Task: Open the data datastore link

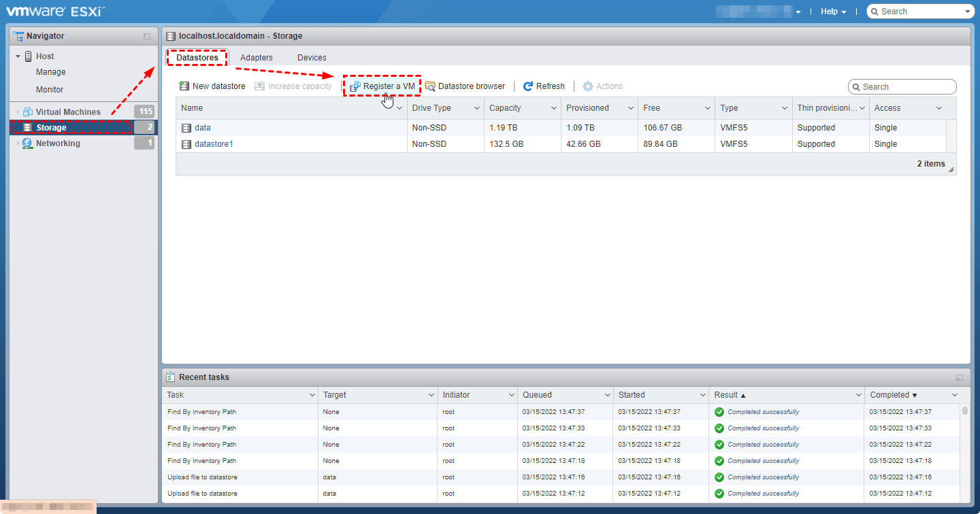Action: (x=202, y=128)
